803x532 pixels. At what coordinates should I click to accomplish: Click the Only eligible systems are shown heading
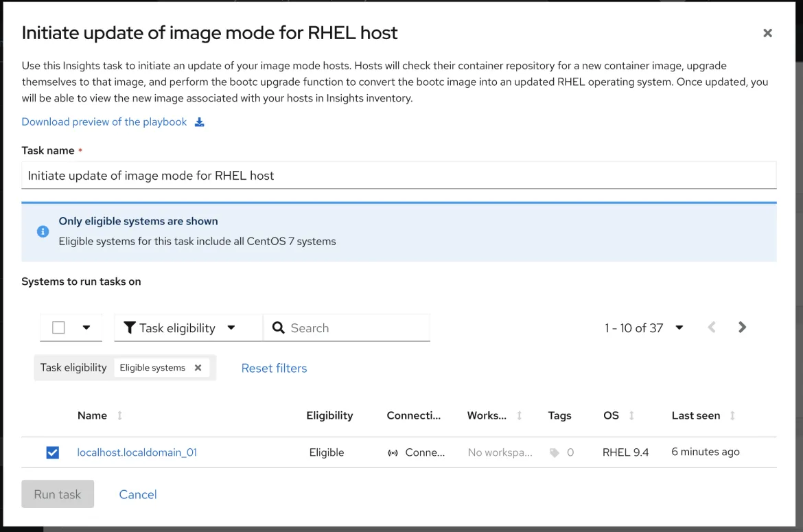click(x=138, y=221)
